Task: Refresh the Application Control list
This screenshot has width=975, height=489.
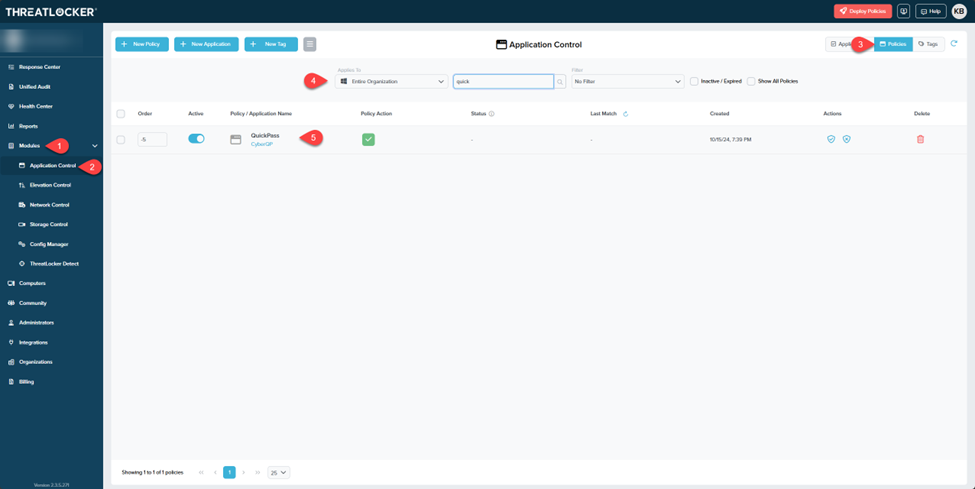Action: (x=954, y=44)
